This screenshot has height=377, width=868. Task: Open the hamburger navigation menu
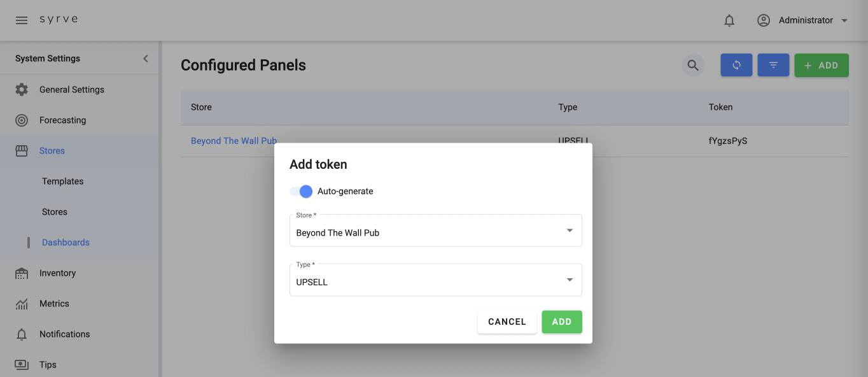coord(22,20)
